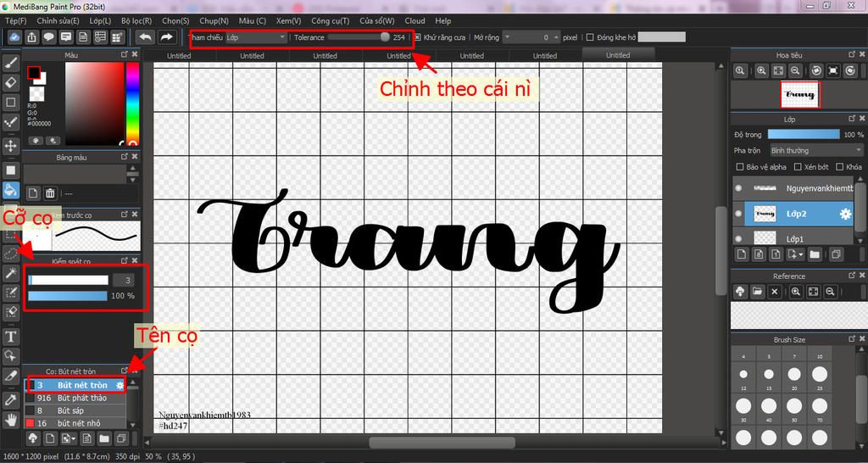This screenshot has height=463, width=868.
Task: Choose the Select Pen tool
Action: (10, 293)
